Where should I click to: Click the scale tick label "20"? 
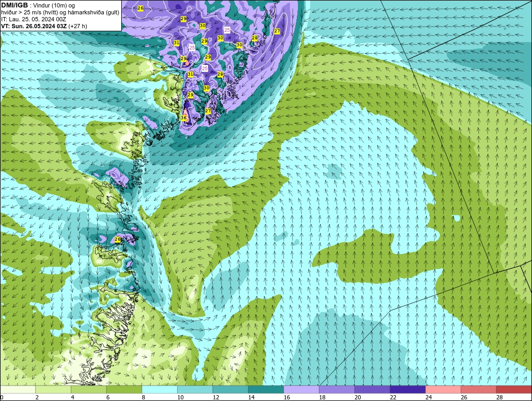pyautogui.click(x=358, y=397)
